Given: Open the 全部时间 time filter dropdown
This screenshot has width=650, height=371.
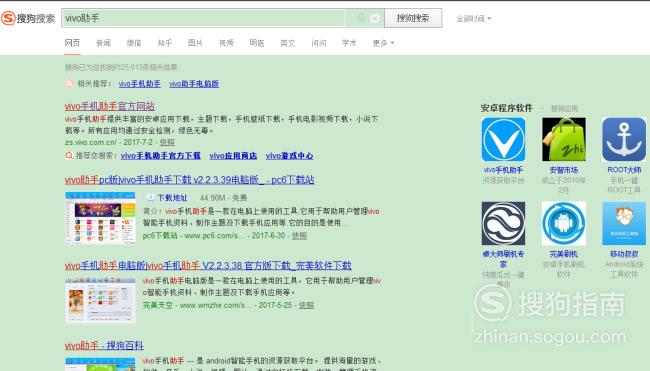Looking at the screenshot, I should [473, 19].
